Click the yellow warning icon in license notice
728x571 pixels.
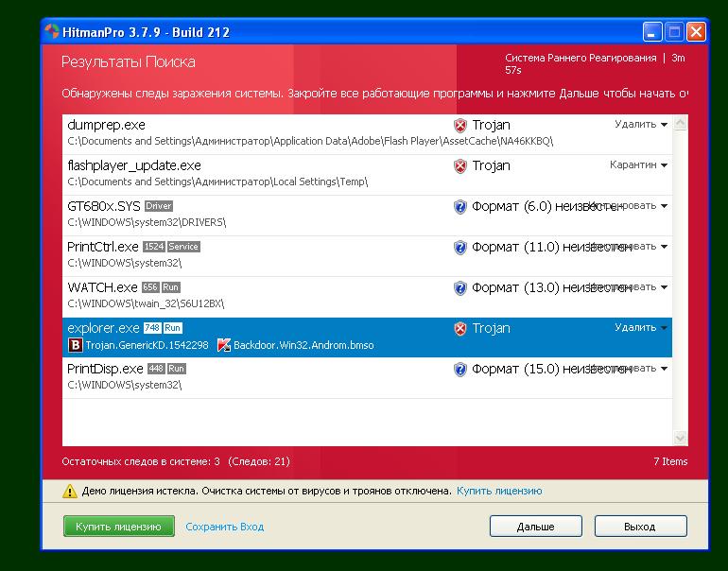[69, 492]
